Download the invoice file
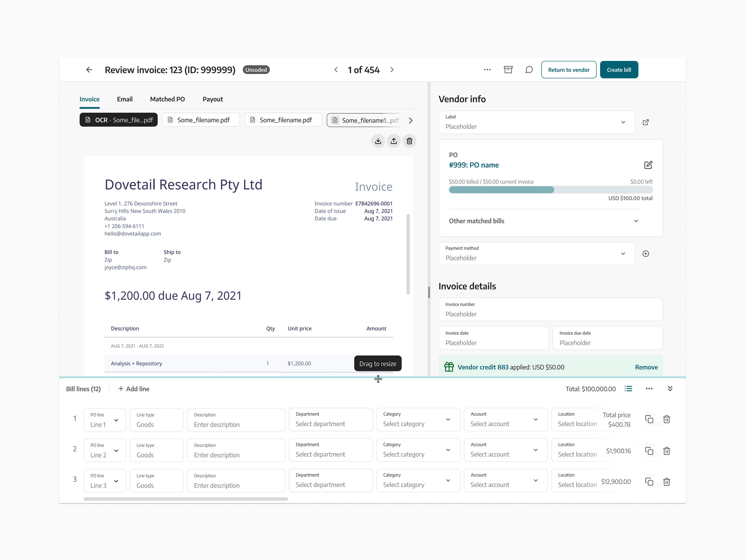The image size is (745, 560). pyautogui.click(x=378, y=141)
